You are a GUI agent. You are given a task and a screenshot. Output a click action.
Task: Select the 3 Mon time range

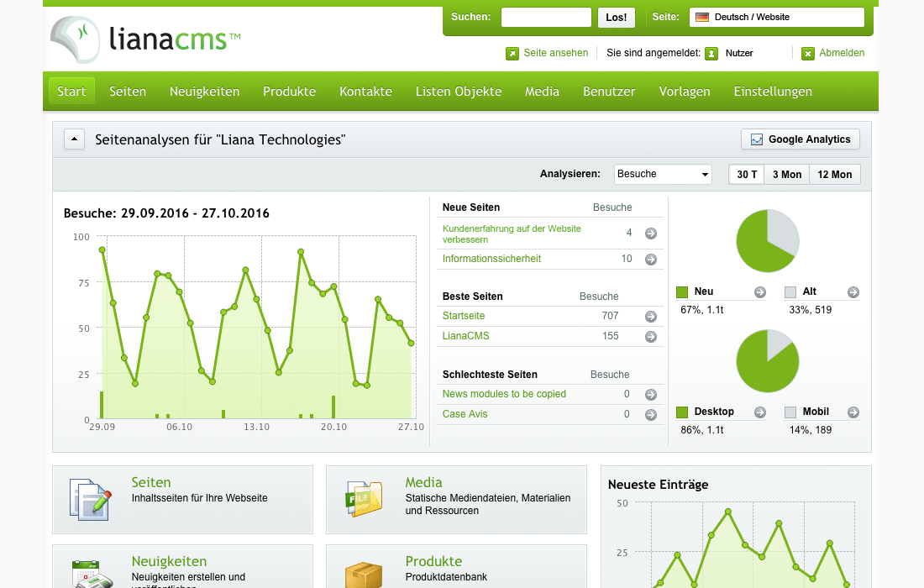787,175
